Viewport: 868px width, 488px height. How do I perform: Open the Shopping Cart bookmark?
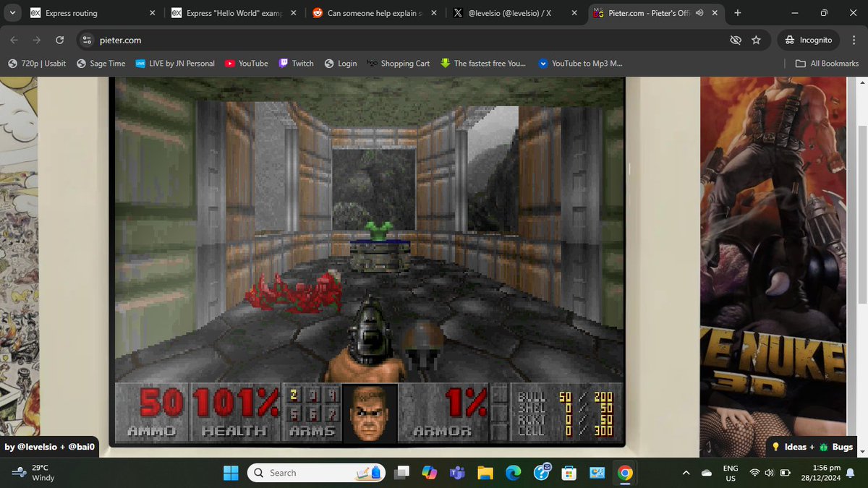pyautogui.click(x=399, y=64)
